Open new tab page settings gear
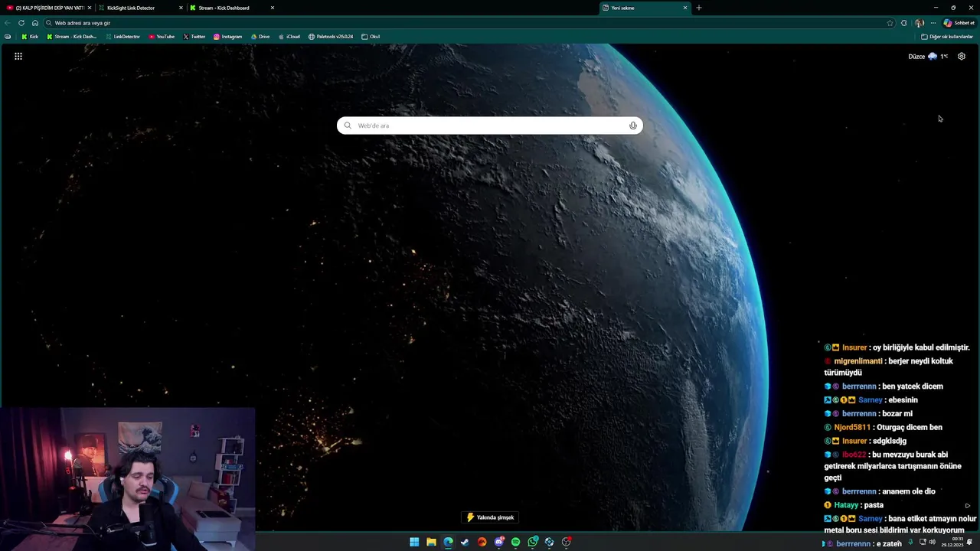 click(x=962, y=56)
